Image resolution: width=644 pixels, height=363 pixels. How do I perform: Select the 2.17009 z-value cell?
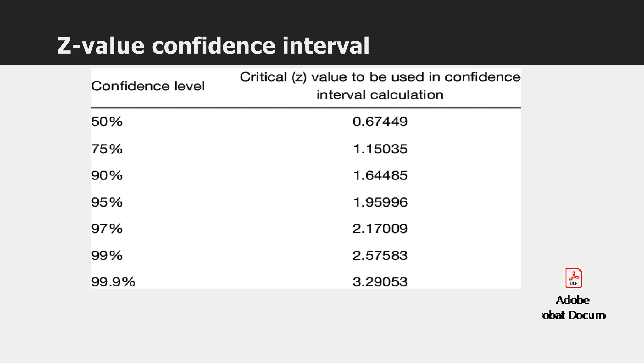380,229
